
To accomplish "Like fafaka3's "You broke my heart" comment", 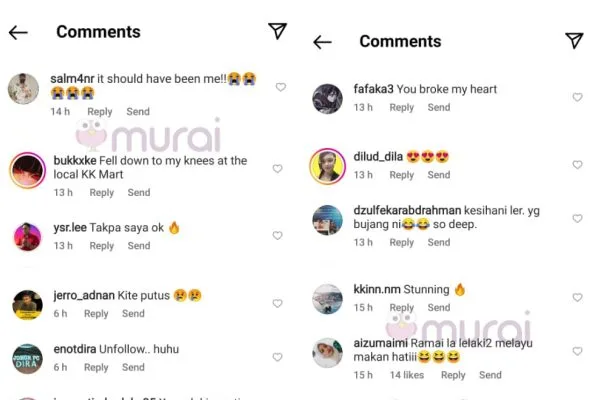I will (x=577, y=97).
